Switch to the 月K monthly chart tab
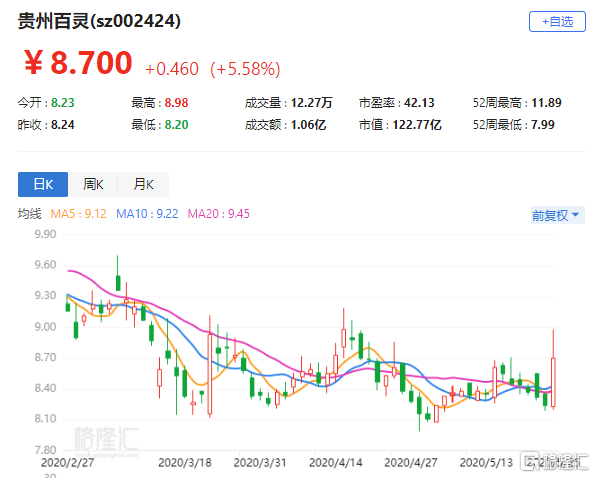595x478 pixels. [143, 184]
